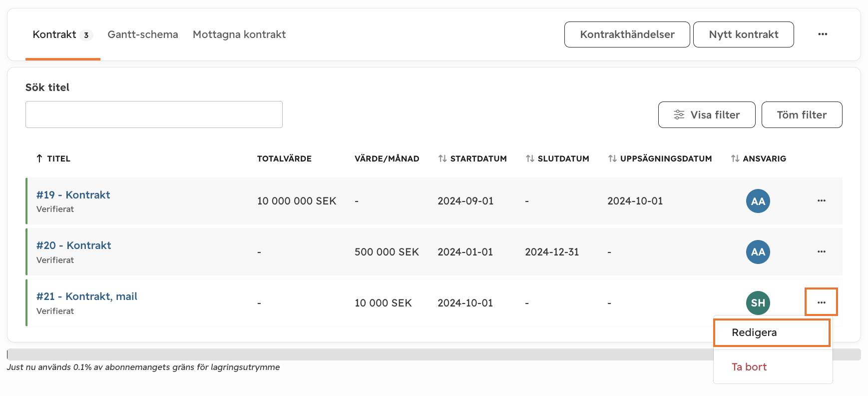Open contract #21 - Kontrakt, mail

click(87, 296)
